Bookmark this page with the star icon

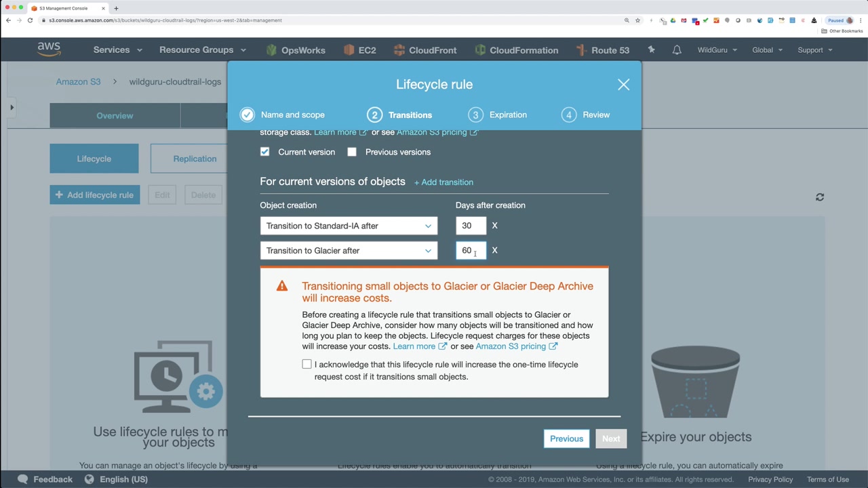click(637, 20)
